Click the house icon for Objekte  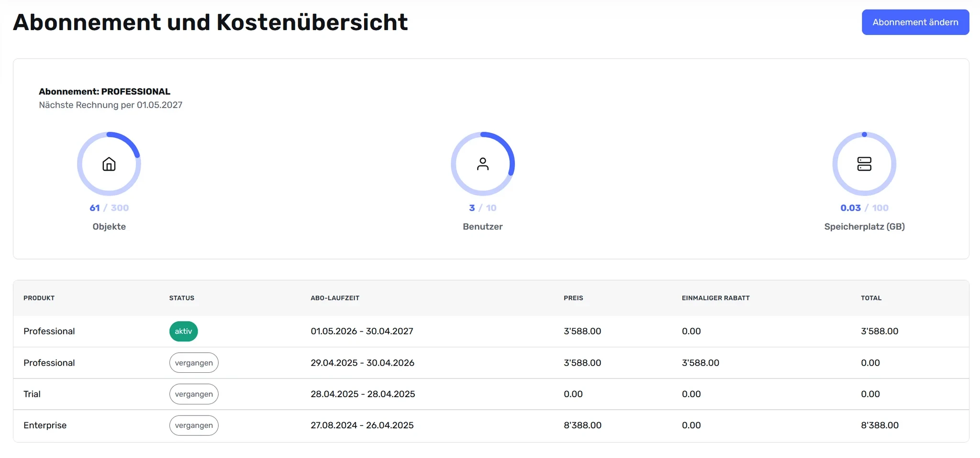[x=109, y=164]
